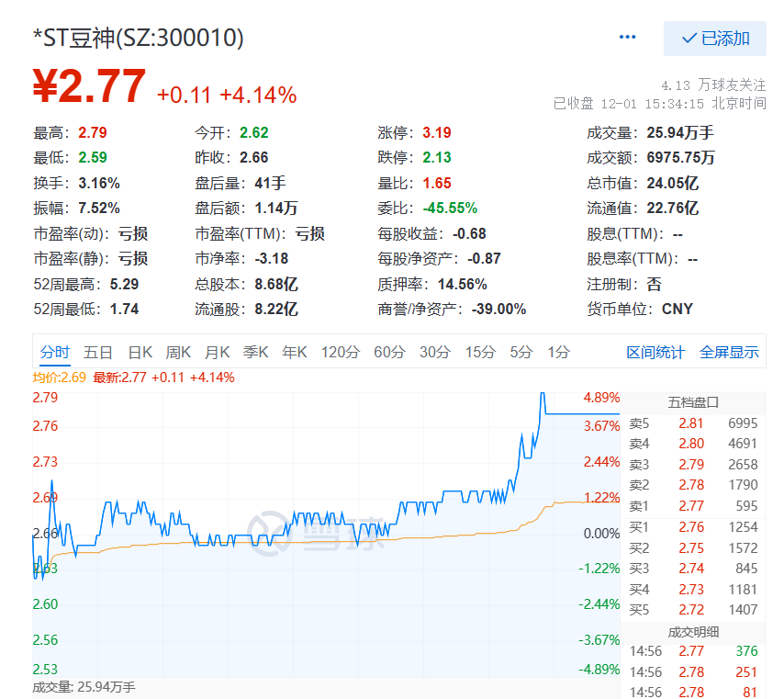
Task: Open the 周K candlestick tab
Action: coord(178,352)
